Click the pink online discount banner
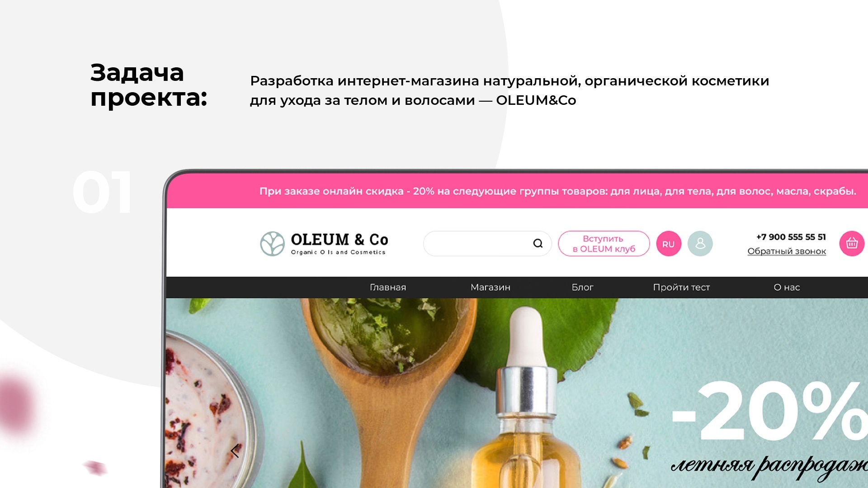868x488 pixels. tap(517, 191)
